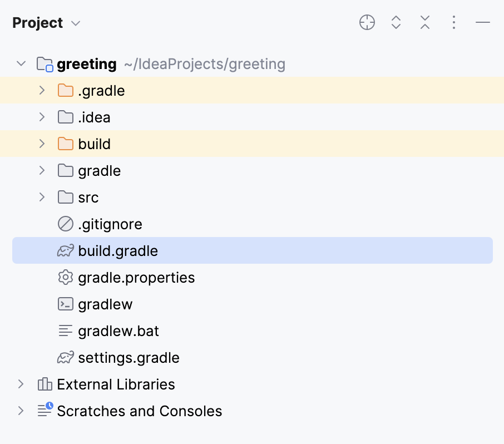Click the ignored-file icon next to .gitignore
This screenshot has width=504, height=444.
click(x=66, y=224)
